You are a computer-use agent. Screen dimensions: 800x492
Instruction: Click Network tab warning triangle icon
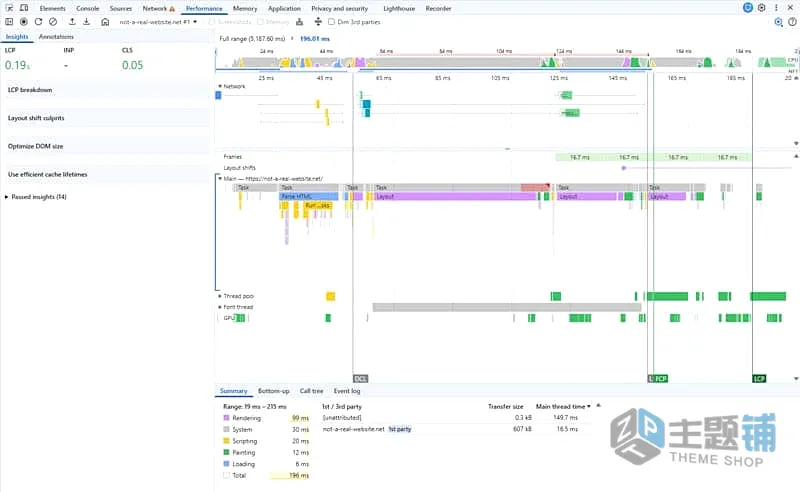pos(172,9)
